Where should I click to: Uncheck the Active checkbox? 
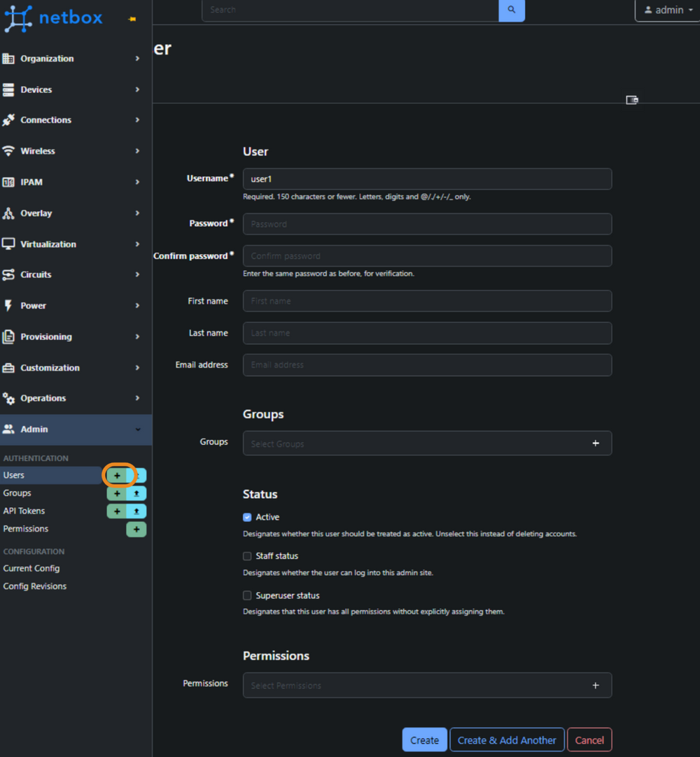pos(246,516)
